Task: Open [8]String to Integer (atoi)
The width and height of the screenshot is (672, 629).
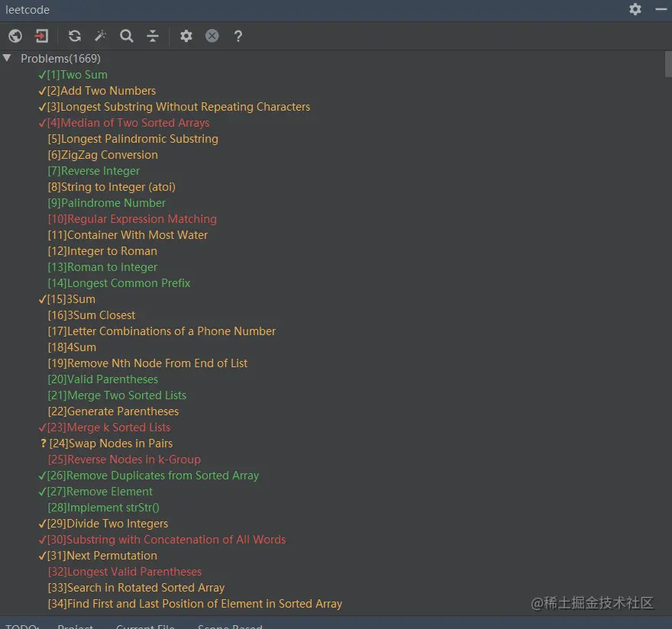Action: (111, 187)
